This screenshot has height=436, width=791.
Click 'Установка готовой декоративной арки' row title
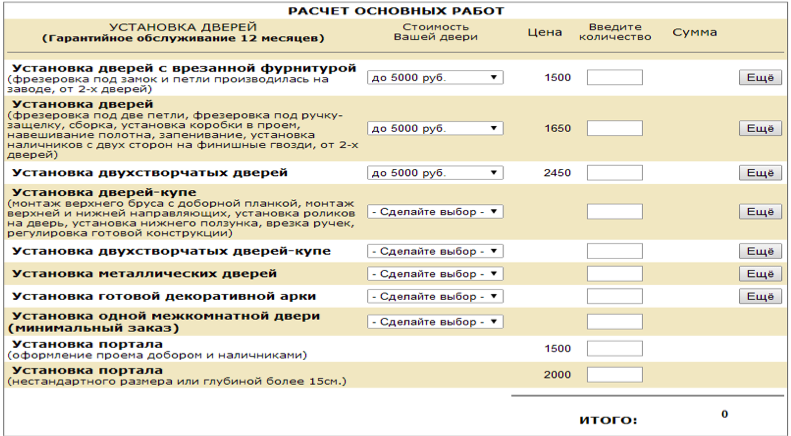tap(164, 297)
